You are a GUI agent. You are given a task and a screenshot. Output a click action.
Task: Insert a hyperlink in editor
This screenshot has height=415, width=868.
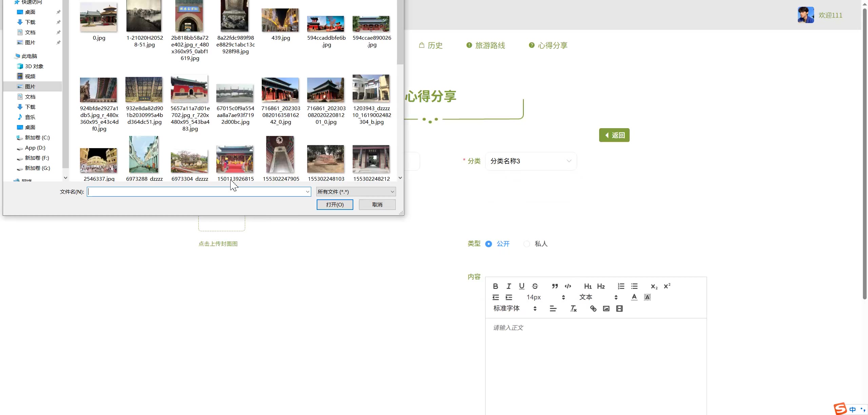pyautogui.click(x=593, y=309)
